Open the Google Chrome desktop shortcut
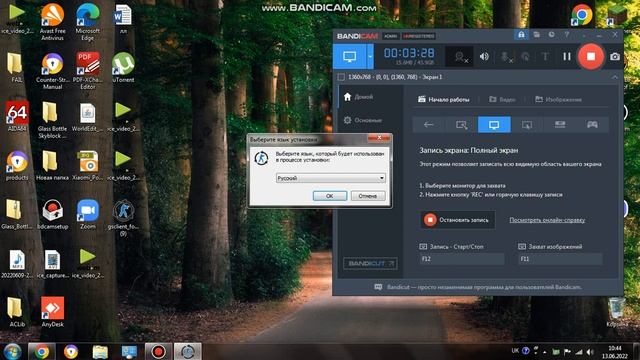The height and width of the screenshot is (360, 640). [x=582, y=15]
